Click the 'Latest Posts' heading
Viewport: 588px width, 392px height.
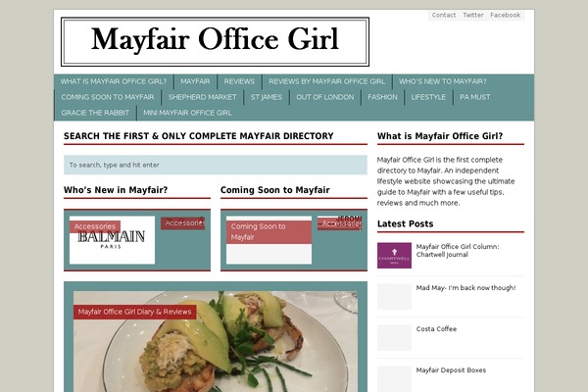pyautogui.click(x=405, y=224)
